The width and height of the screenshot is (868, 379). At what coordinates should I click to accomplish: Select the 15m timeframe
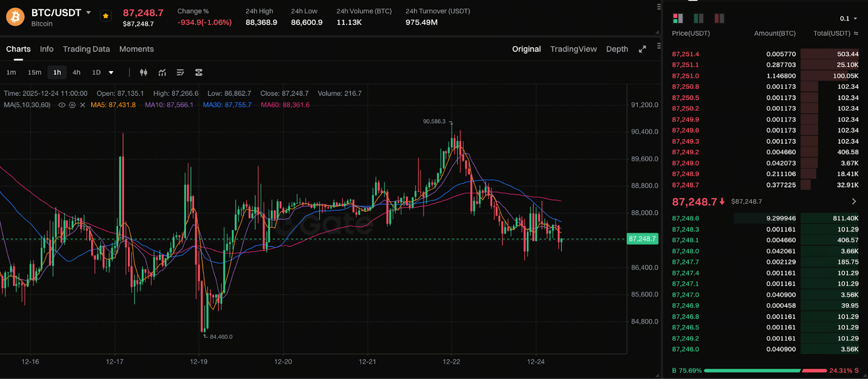(x=35, y=72)
